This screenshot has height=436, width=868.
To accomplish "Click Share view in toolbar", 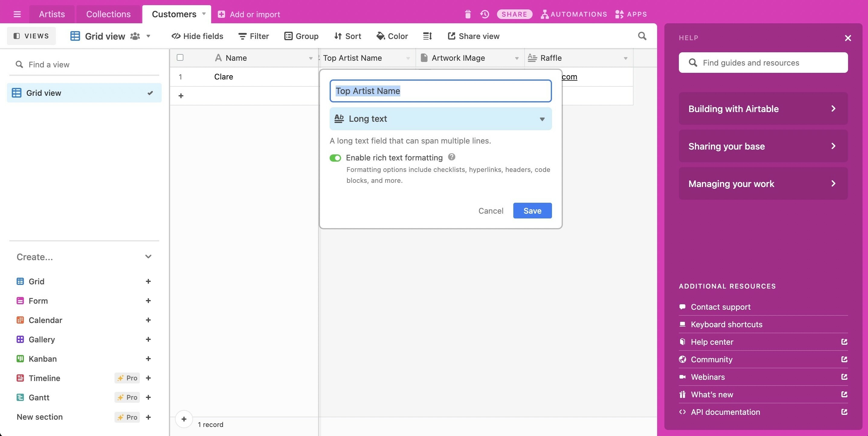I will coord(474,36).
